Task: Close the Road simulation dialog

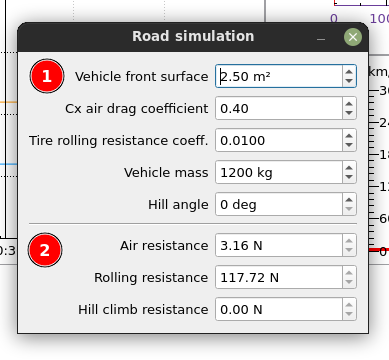Action: click(353, 37)
